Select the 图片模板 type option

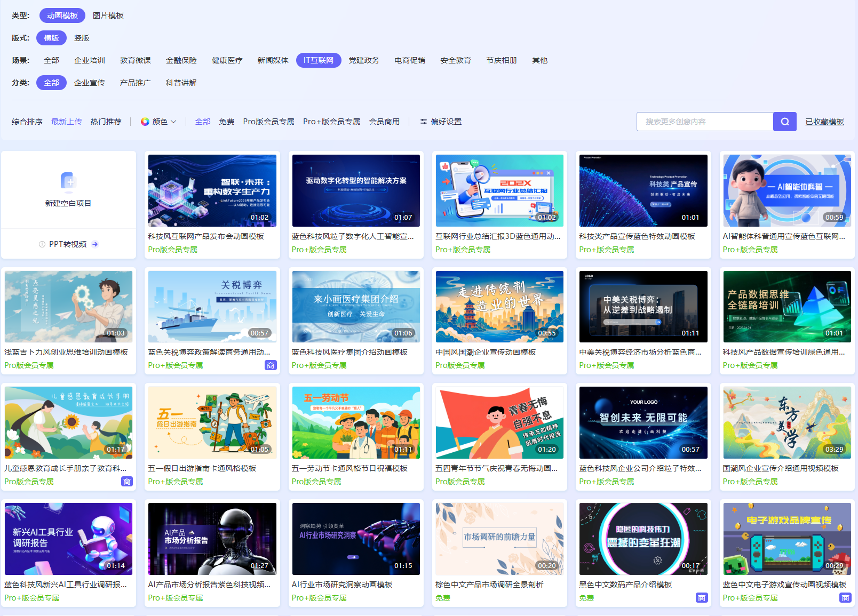pyautogui.click(x=108, y=15)
